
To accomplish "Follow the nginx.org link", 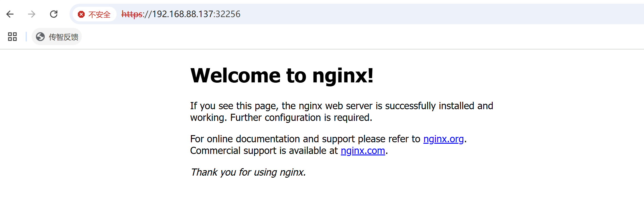I will (x=443, y=139).
